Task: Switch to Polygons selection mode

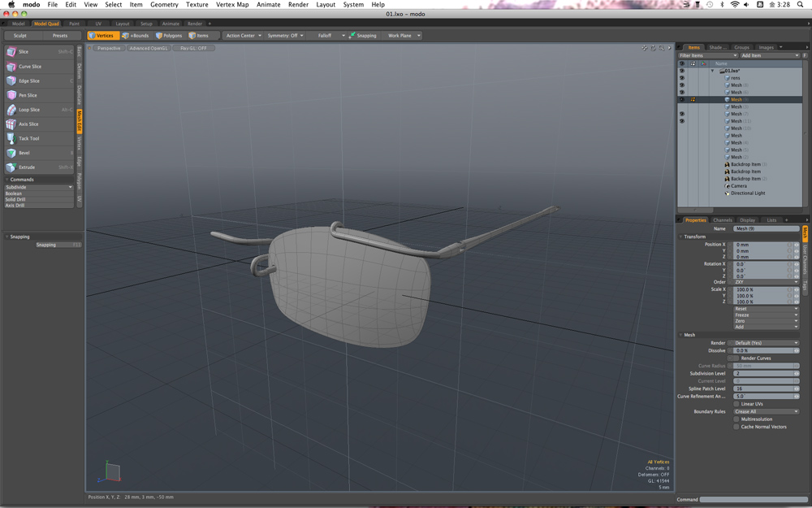Action: coord(170,36)
